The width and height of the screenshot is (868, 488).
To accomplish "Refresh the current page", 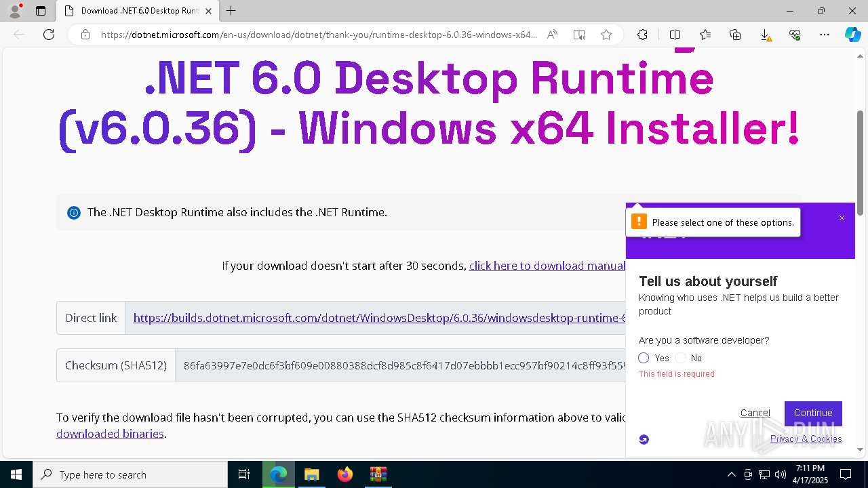I will pyautogui.click(x=49, y=35).
